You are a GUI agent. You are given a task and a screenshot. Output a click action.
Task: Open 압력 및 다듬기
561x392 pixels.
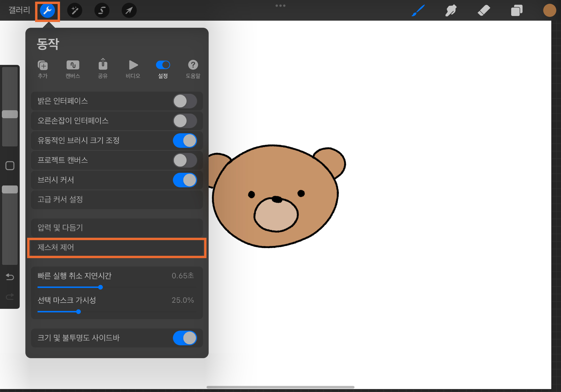117,228
